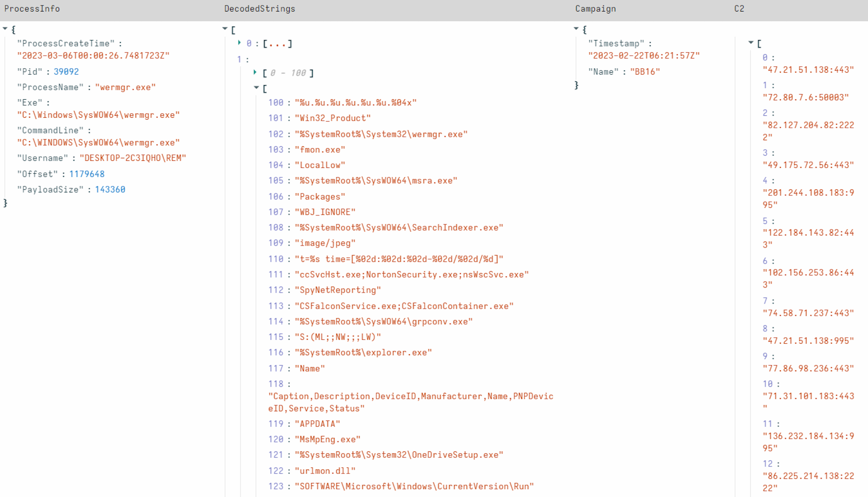Select the DecodedStrings column header
The image size is (868, 497).
260,9
